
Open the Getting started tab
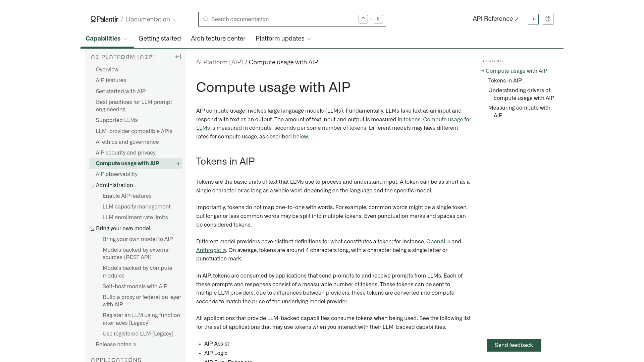160,39
